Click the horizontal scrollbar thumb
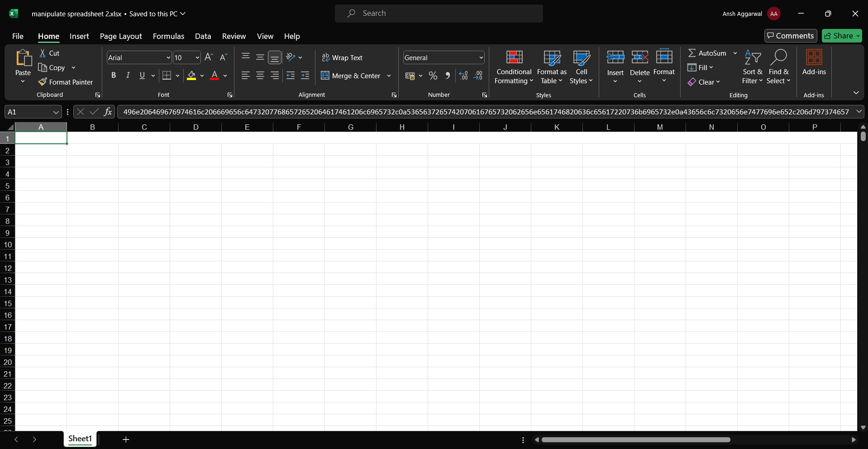868x449 pixels. tap(636, 440)
